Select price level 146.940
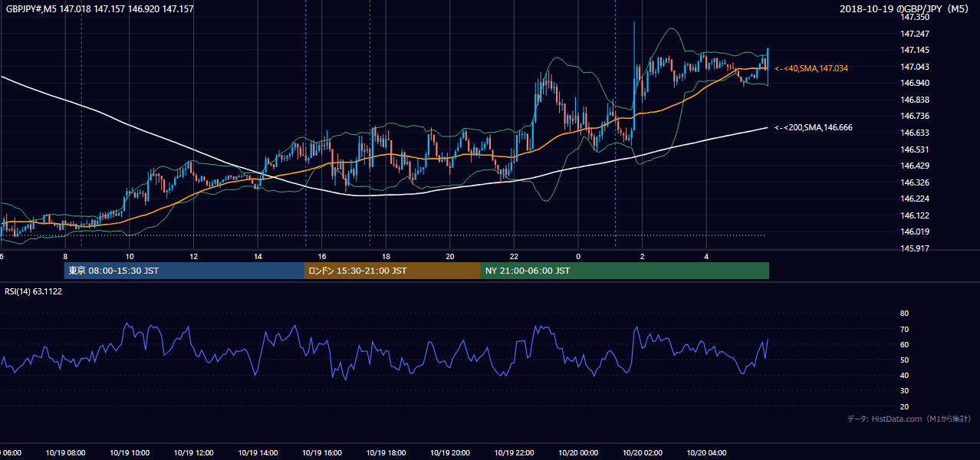The height and width of the screenshot is (460, 980). (916, 83)
